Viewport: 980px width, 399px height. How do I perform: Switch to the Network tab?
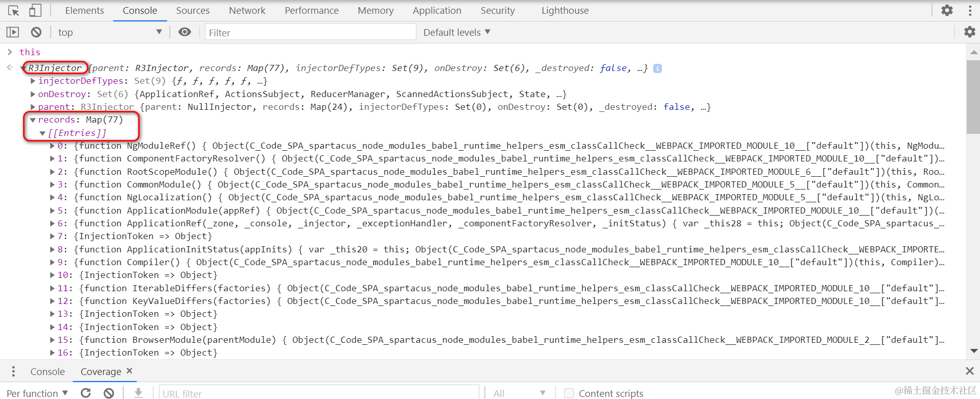(x=247, y=10)
